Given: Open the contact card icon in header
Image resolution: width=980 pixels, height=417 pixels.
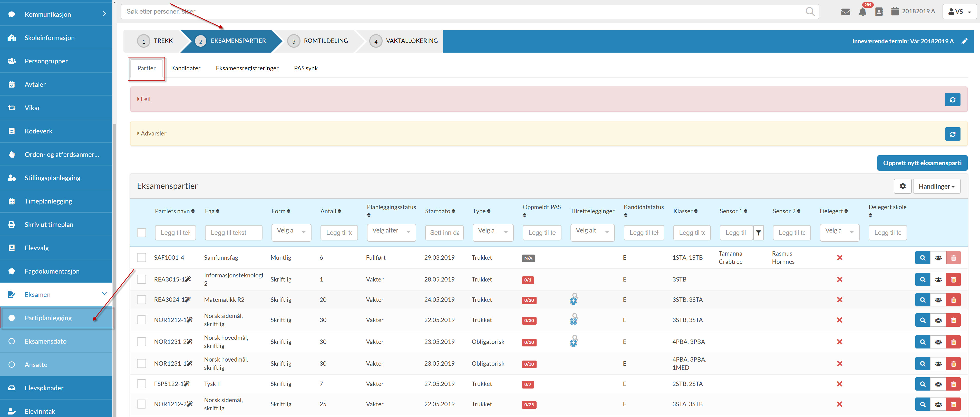Looking at the screenshot, I should coord(879,12).
